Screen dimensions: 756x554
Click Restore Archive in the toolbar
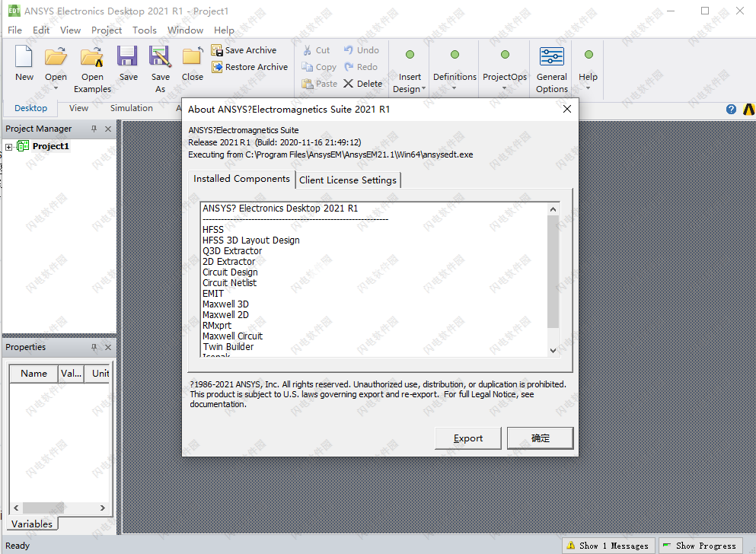pyautogui.click(x=250, y=67)
